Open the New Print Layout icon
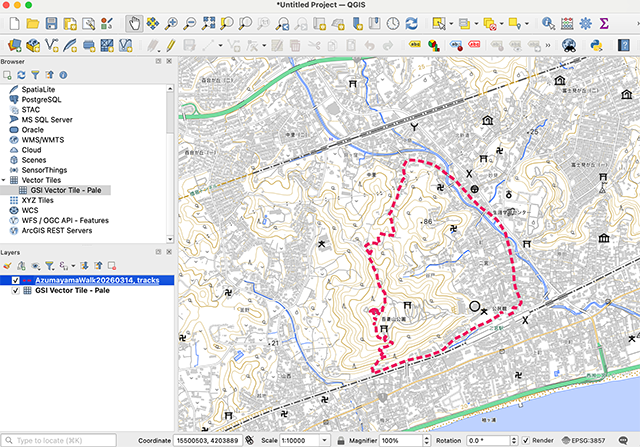This screenshot has height=447, width=640. point(70,23)
